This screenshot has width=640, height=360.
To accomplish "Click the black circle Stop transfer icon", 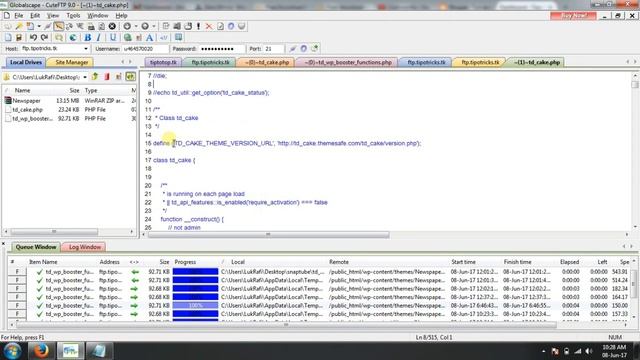I will pos(112,26).
